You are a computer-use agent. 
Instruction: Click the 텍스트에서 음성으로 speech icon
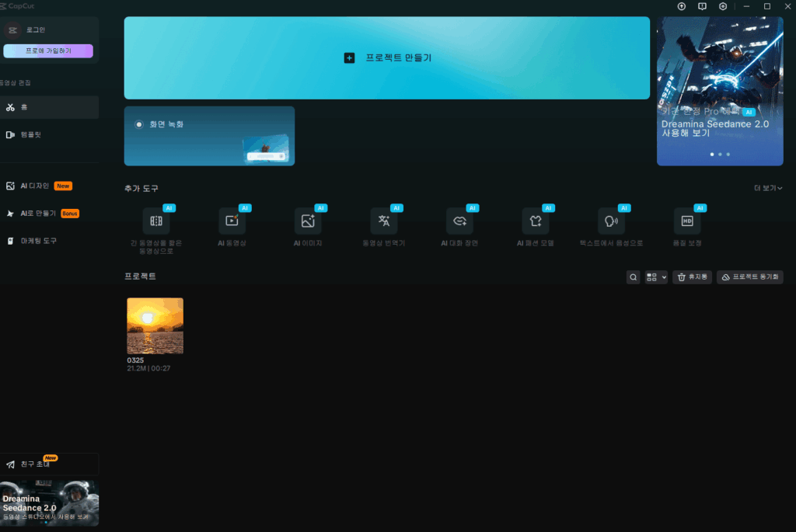(x=611, y=221)
